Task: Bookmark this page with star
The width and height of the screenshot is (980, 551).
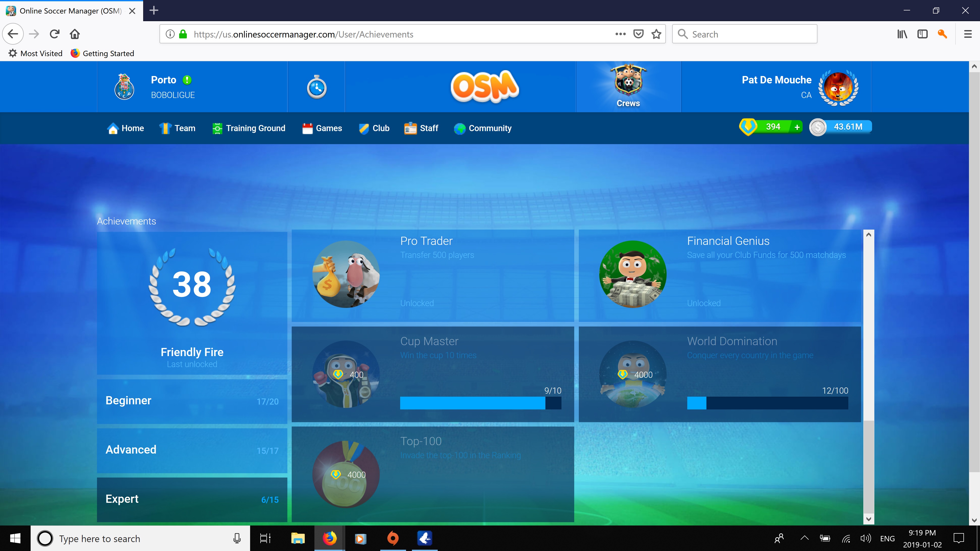Action: (x=656, y=34)
